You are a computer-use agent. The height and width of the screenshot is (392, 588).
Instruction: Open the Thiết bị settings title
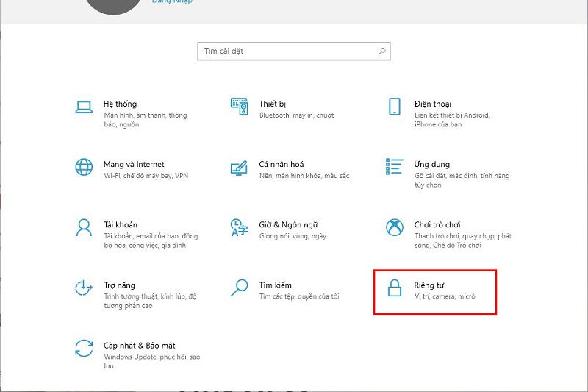tap(272, 104)
